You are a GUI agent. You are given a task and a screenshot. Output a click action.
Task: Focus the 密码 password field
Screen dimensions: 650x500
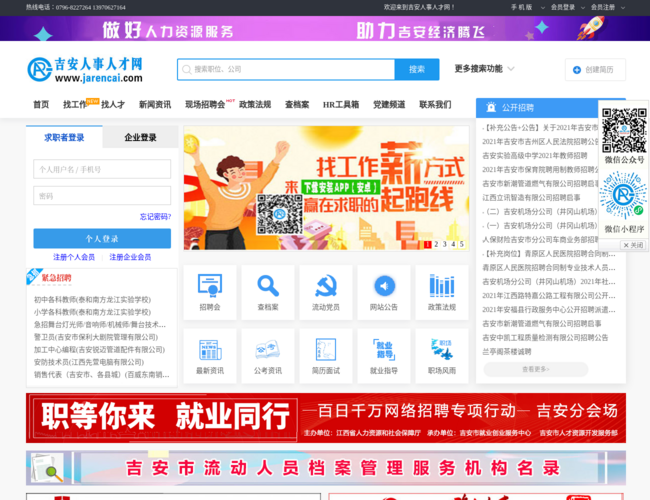tap(102, 196)
